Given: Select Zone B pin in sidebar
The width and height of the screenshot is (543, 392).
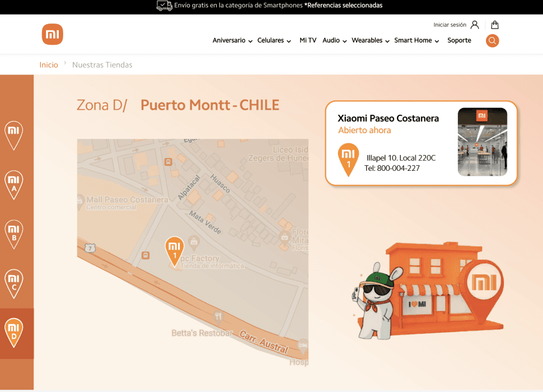Looking at the screenshot, I should 13,234.
